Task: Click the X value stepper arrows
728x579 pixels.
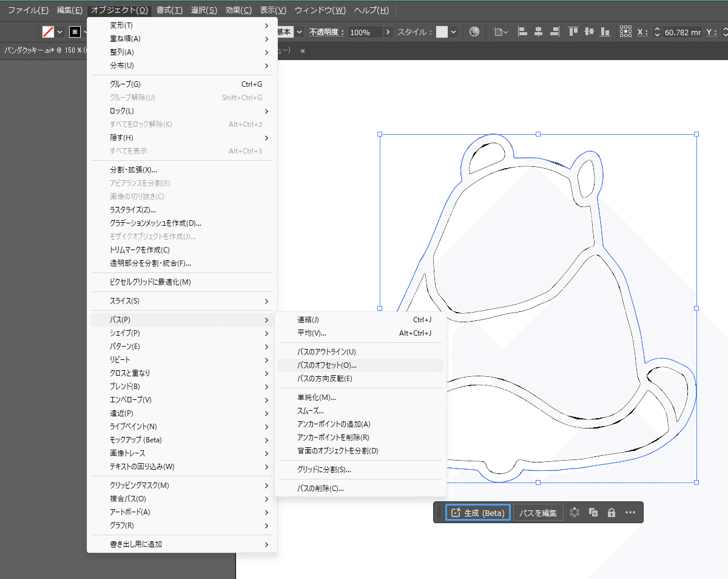Action: pyautogui.click(x=656, y=32)
